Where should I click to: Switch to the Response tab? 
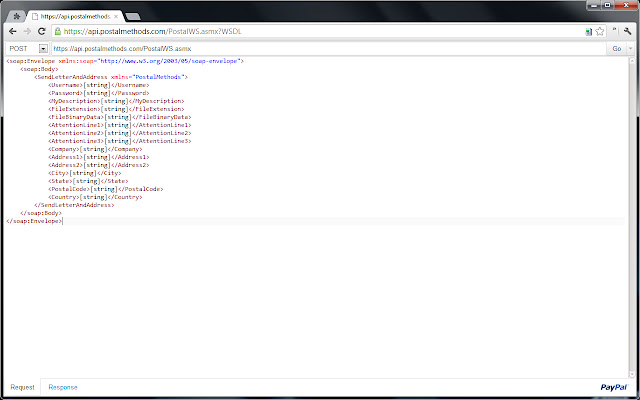[63, 387]
